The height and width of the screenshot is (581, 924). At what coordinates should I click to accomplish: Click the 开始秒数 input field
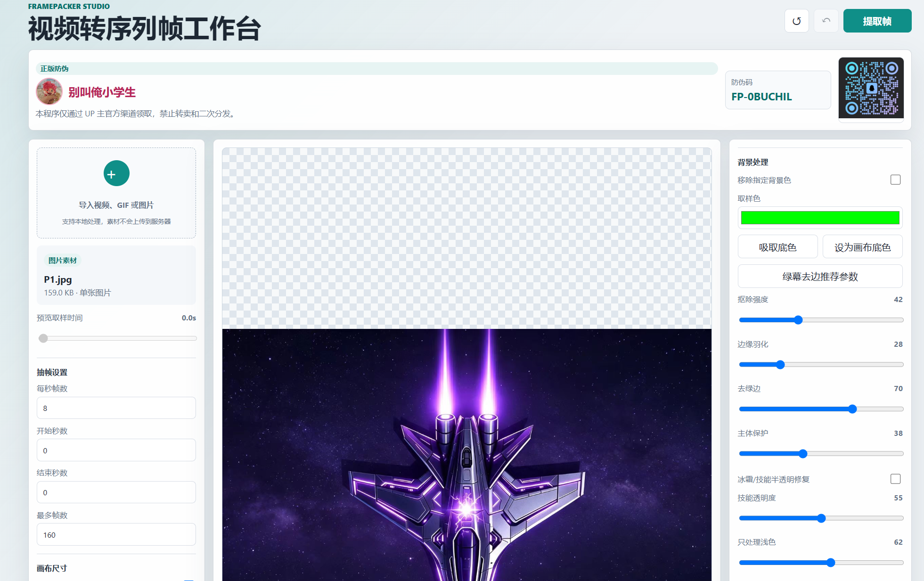tap(116, 450)
